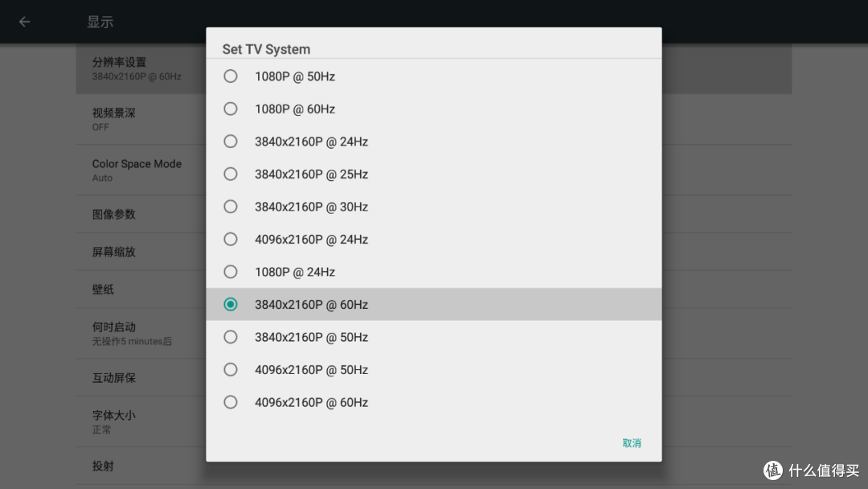Switch to 3840x2160P @ 50Hz

(433, 337)
